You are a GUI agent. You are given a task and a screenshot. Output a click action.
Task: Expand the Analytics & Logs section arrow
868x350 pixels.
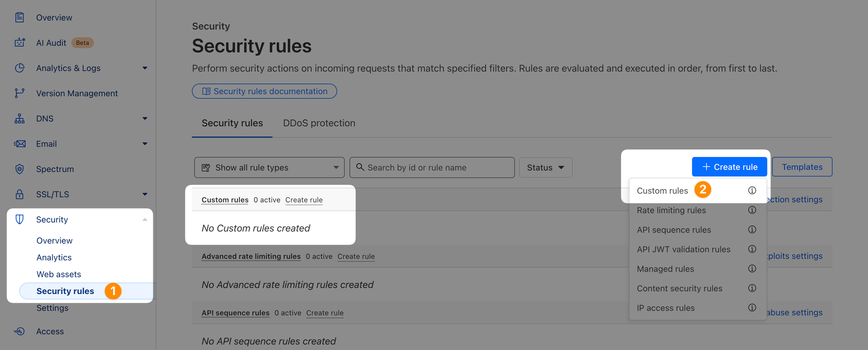145,68
